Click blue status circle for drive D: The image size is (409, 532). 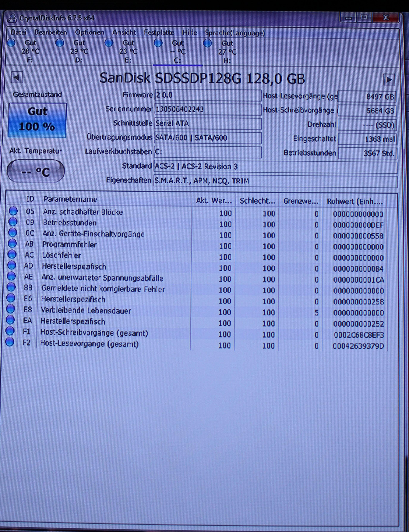click(60, 43)
